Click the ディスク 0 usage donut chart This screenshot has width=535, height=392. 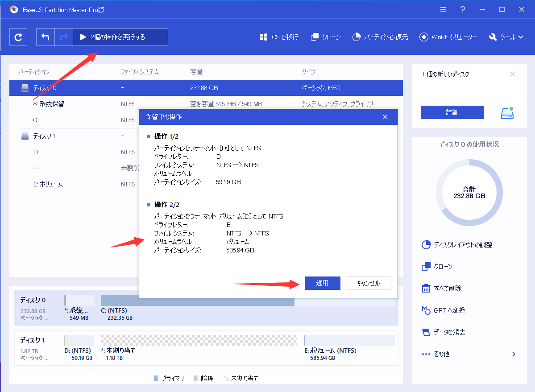(469, 193)
